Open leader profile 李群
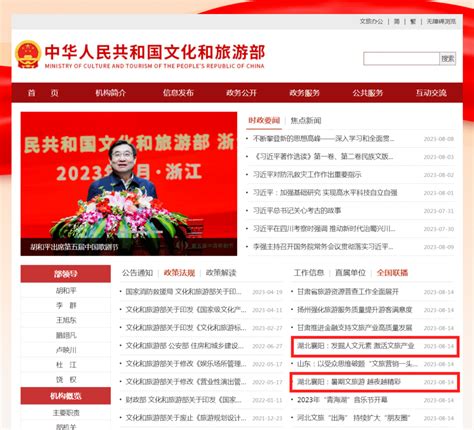Image resolution: width=474 pixels, height=430 pixels. click(66, 305)
